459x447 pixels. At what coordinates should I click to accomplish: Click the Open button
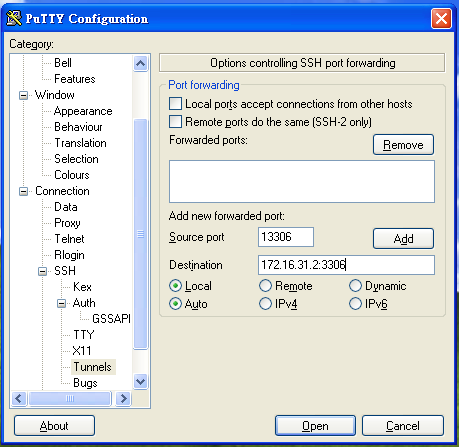[315, 426]
